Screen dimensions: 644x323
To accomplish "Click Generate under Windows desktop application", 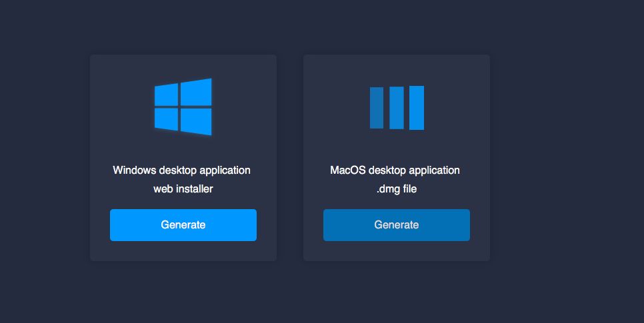I will click(183, 225).
